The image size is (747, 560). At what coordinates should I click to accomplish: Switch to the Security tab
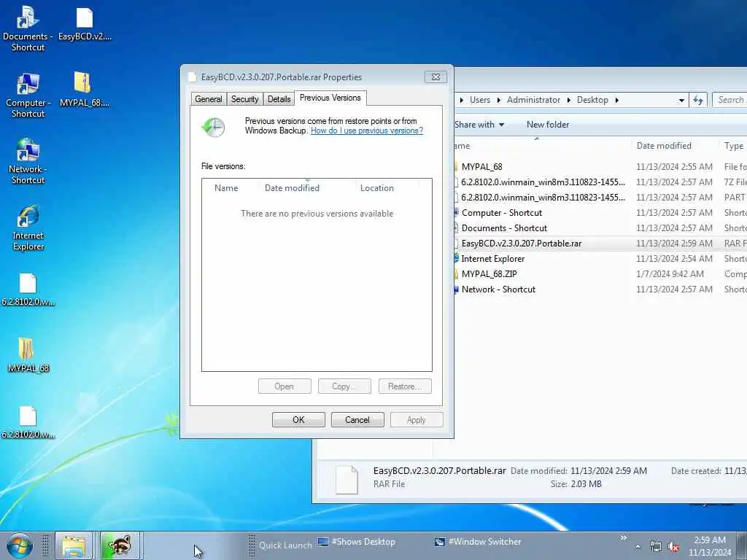[x=244, y=99]
